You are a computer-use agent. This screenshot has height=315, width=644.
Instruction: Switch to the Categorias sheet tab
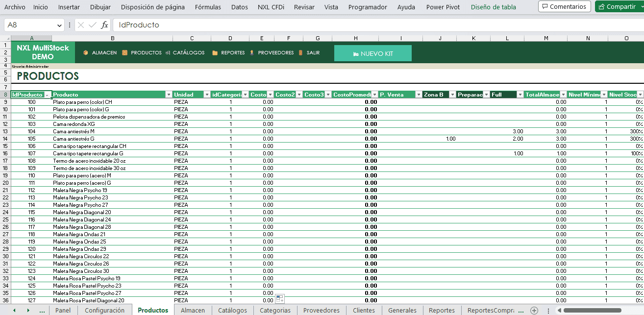[x=275, y=311]
